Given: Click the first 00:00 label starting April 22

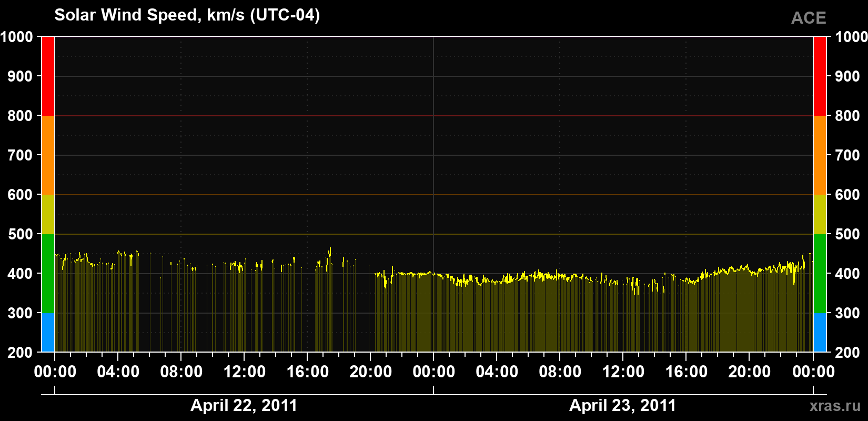Looking at the screenshot, I should tap(55, 372).
